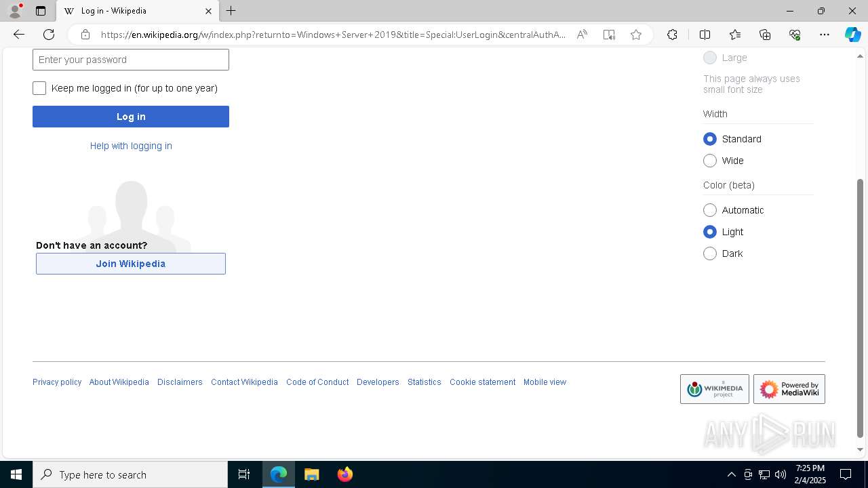The height and width of the screenshot is (488, 868).
Task: Check Keep me logged in checkbox
Action: tap(39, 88)
